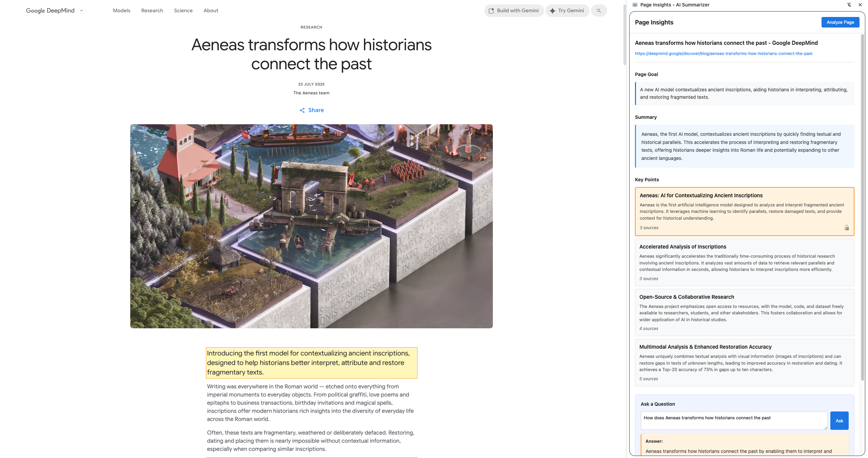Click into the Ask a Question text field
Viewport: 868px width, 458px height.
[x=733, y=421]
